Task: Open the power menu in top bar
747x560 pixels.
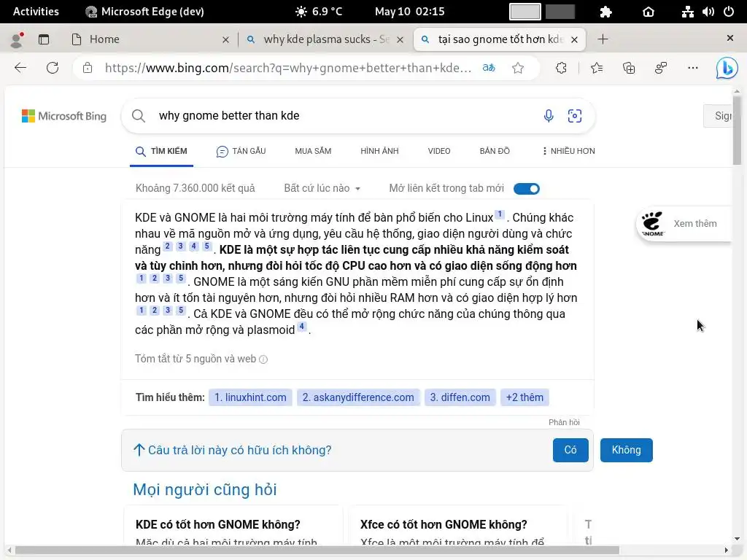Action: [x=729, y=12]
